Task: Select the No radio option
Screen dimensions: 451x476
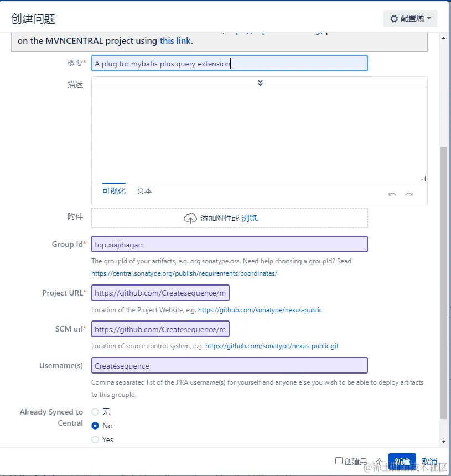Action: (95, 426)
